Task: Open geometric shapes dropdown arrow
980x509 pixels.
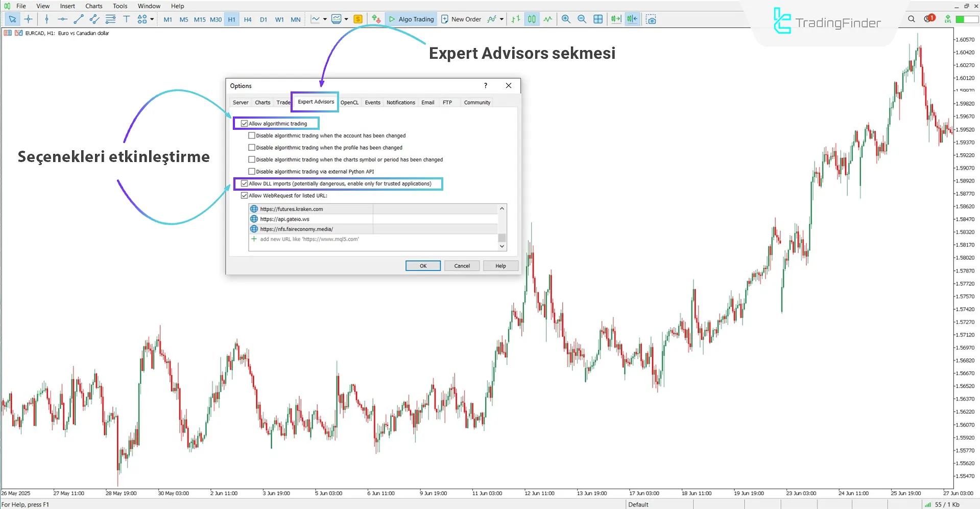Action: (151, 19)
